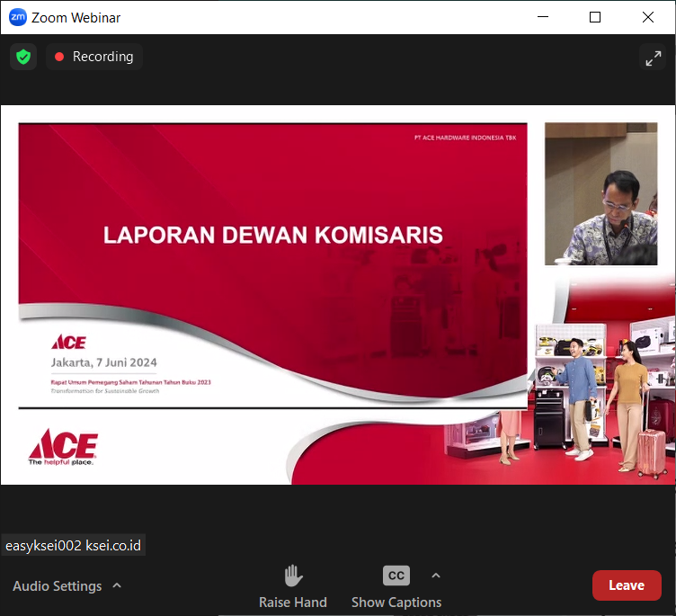
Task: Toggle the Raise Hand text label
Action: [x=292, y=603]
